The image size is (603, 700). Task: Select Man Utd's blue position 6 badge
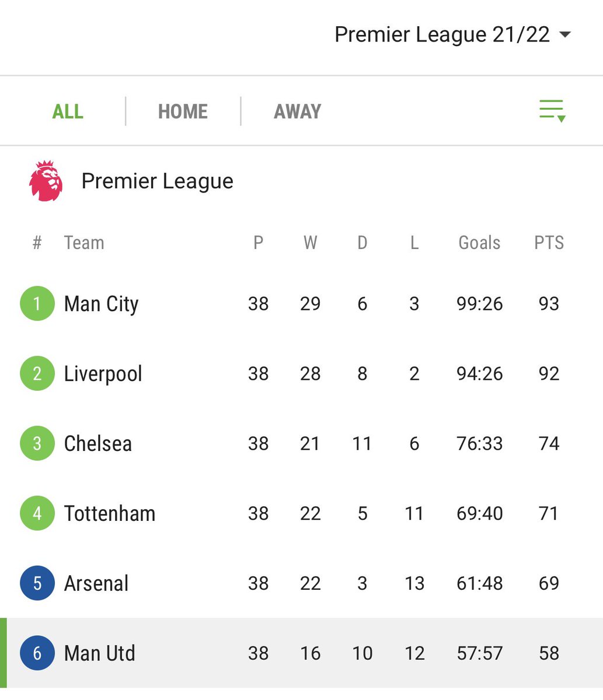tap(37, 653)
